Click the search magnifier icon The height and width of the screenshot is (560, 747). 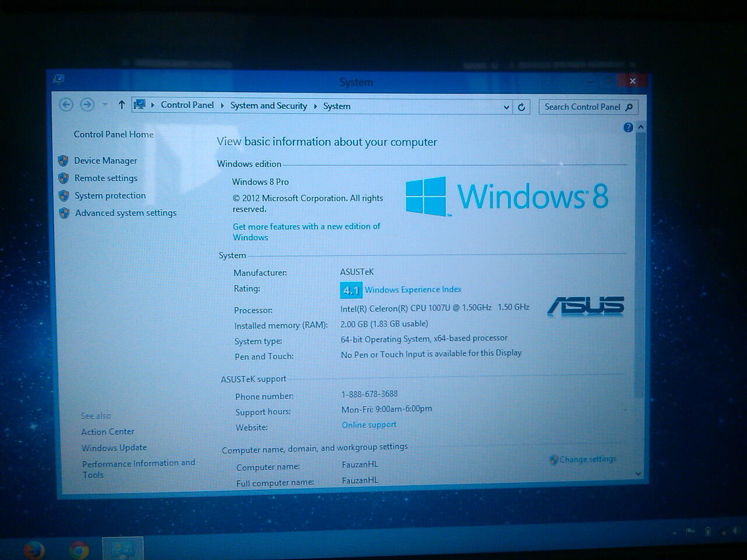pyautogui.click(x=629, y=107)
